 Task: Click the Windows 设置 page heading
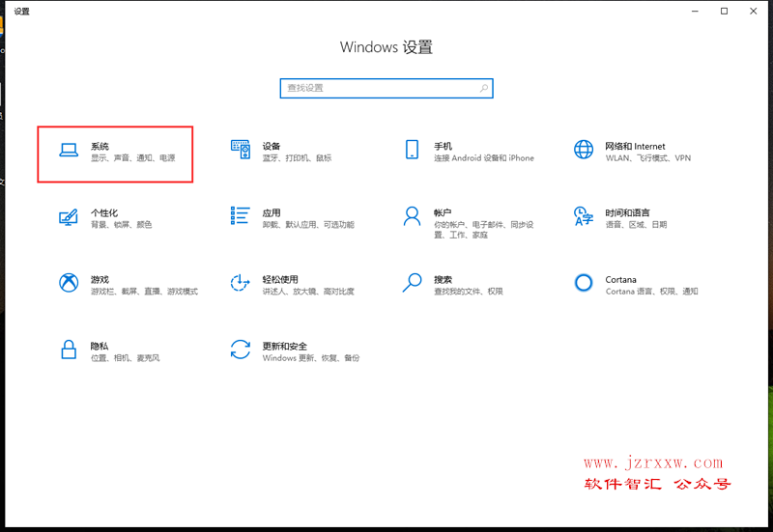[386, 47]
